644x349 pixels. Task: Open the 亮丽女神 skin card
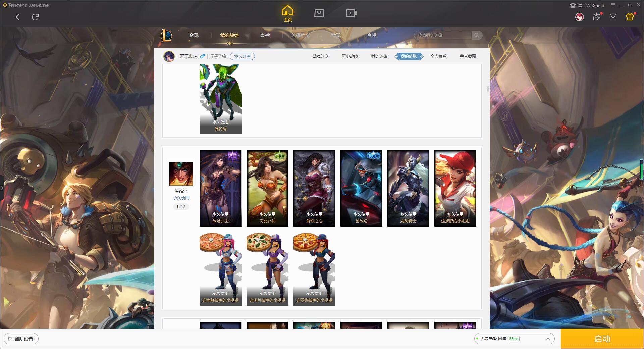[x=267, y=188]
